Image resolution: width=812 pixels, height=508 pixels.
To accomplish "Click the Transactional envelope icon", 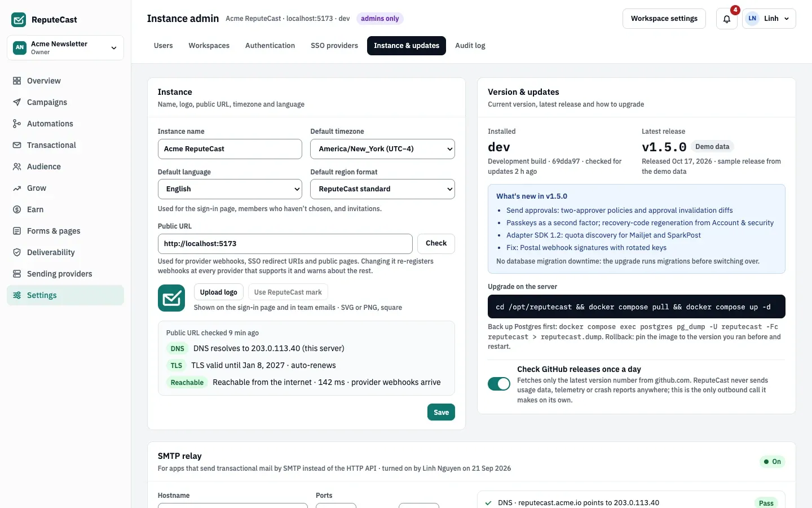I will [x=17, y=145].
